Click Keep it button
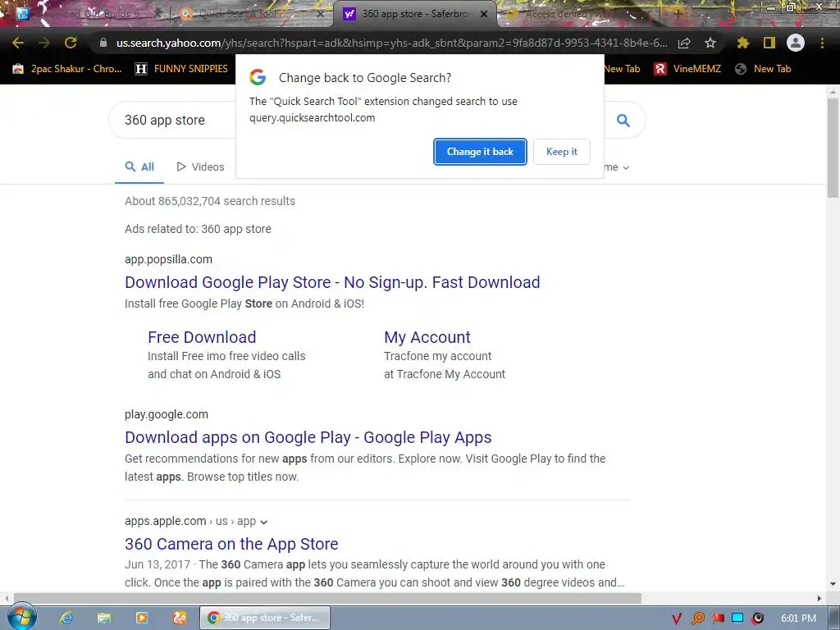 (562, 152)
